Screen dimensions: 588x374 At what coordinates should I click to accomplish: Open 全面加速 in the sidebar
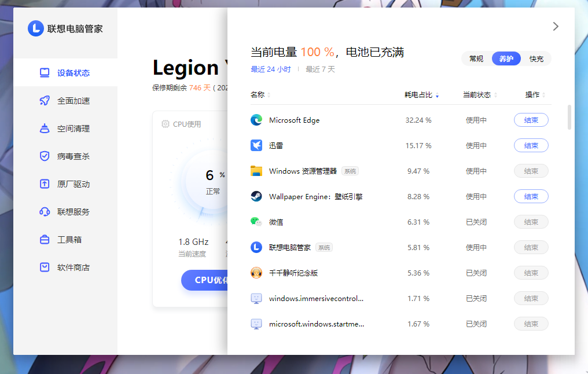point(65,101)
